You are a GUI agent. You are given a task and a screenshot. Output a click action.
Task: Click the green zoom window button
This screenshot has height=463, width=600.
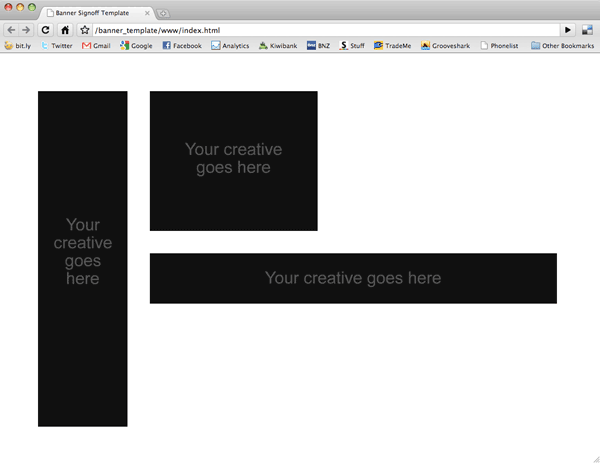click(32, 7)
